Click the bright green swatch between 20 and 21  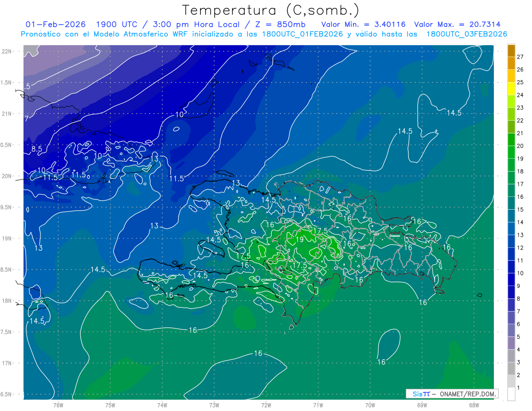click(x=511, y=139)
